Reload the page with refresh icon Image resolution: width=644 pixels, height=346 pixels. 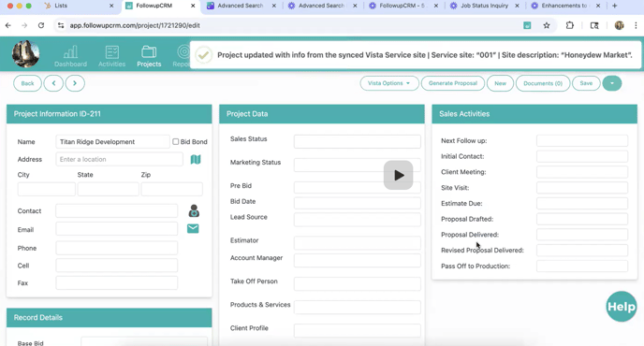[x=41, y=25]
